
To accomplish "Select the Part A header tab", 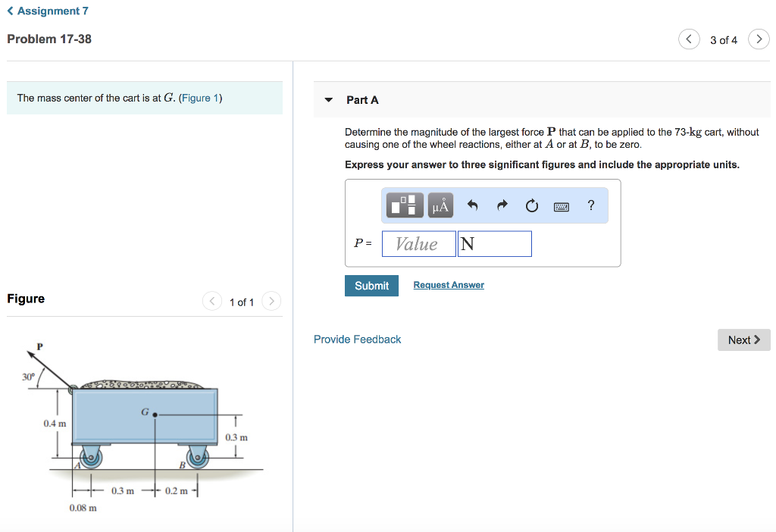I will [362, 99].
